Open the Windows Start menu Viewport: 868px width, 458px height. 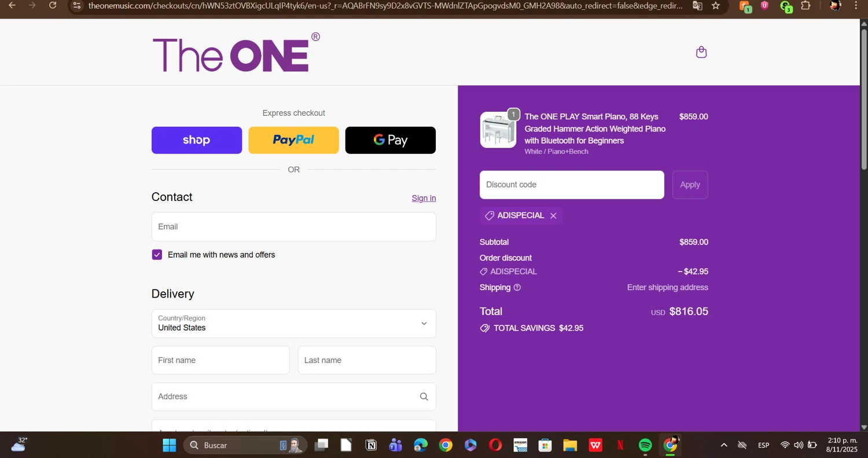170,445
